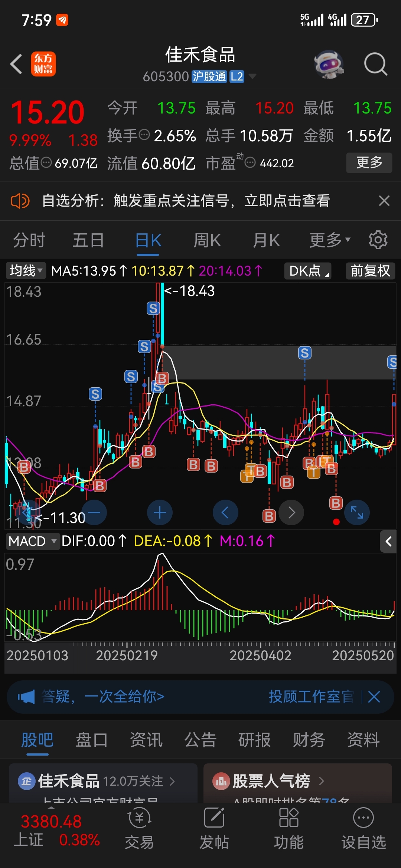The height and width of the screenshot is (868, 401).
Task: Select the 日K chart tab
Action: (148, 240)
